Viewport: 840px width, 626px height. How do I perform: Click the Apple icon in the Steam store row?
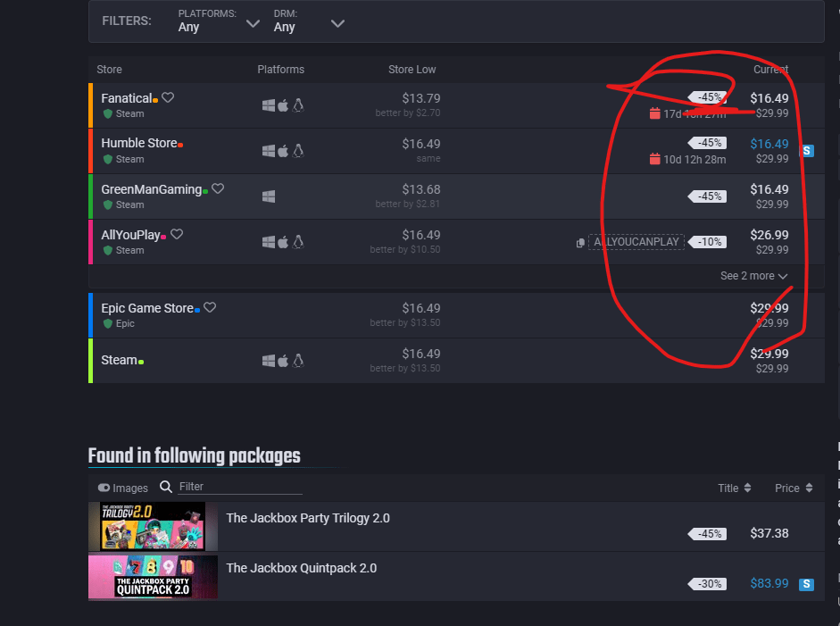pos(283,361)
